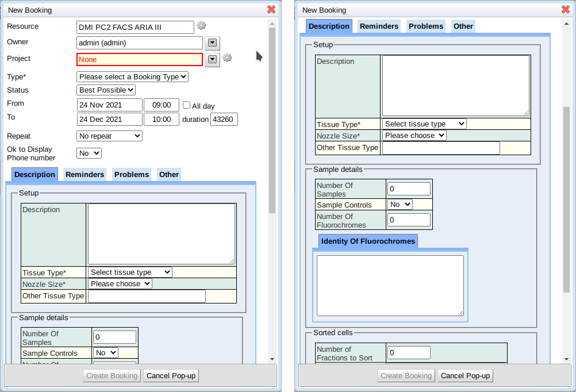Close the right New Booking dialog
576x392 pixels.
click(566, 9)
